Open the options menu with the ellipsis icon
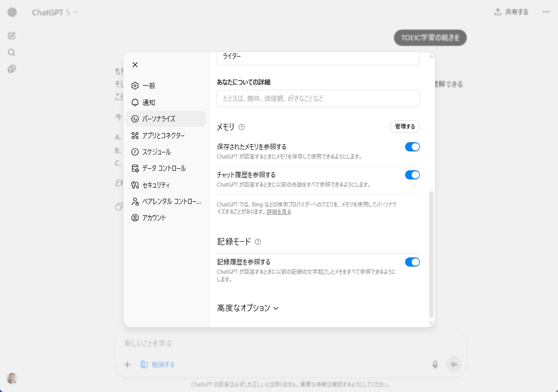The width and height of the screenshot is (558, 392). (546, 11)
